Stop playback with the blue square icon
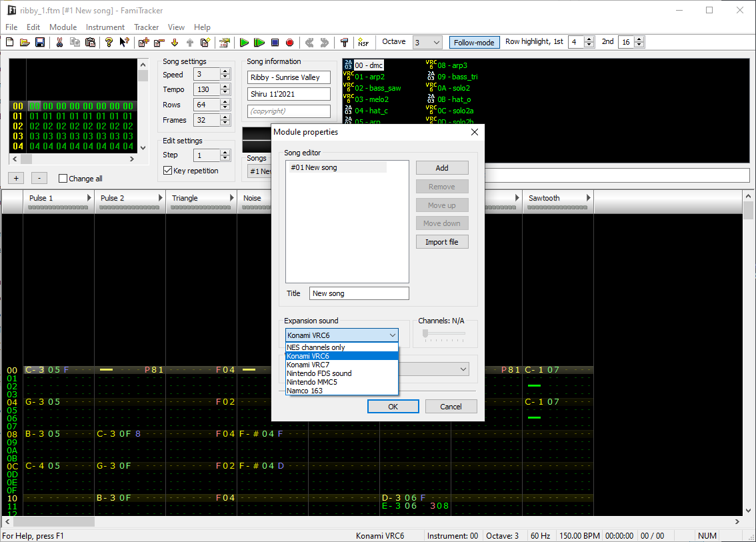The width and height of the screenshot is (756, 542). 275,43
